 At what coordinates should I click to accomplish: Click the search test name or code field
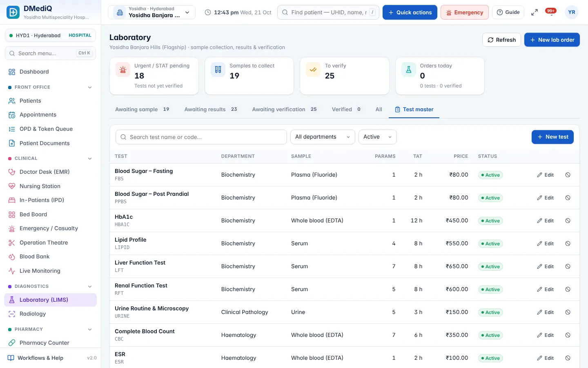tap(201, 137)
